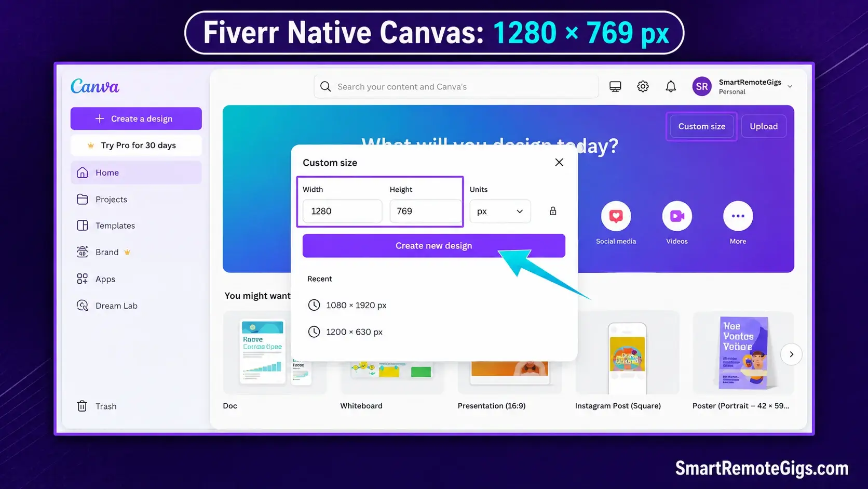Open Dream Lab in the sidebar
Screen dimensions: 868x489
[x=136, y=306]
